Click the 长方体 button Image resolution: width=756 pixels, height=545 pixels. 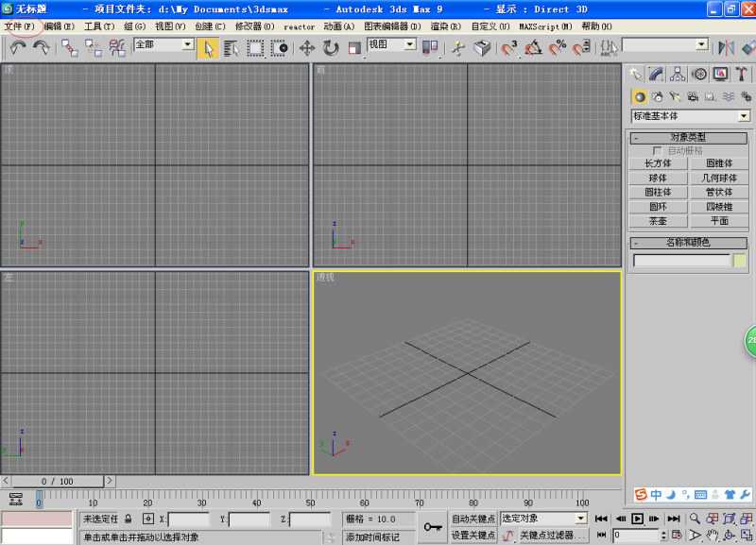pyautogui.click(x=658, y=163)
